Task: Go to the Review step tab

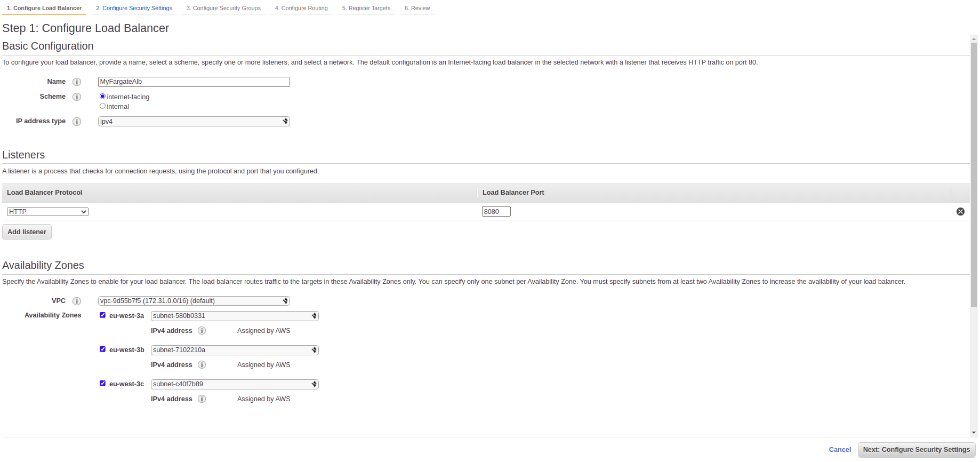Action: [x=417, y=8]
